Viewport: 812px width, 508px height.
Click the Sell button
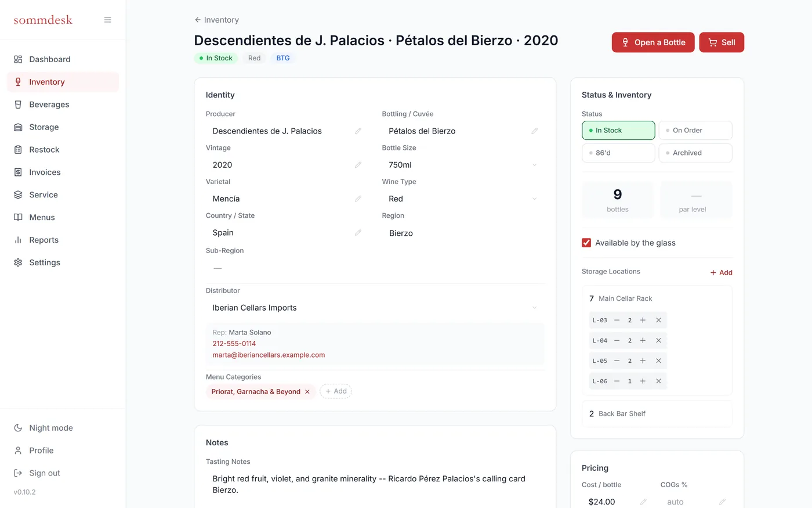pyautogui.click(x=722, y=42)
